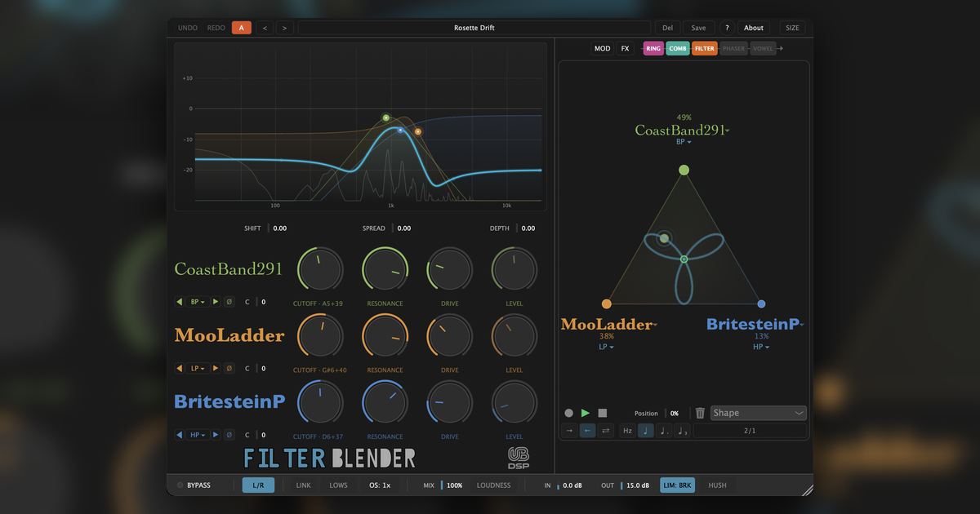This screenshot has height=514, width=980.
Task: Go to previous preset arrow
Action: [265, 28]
